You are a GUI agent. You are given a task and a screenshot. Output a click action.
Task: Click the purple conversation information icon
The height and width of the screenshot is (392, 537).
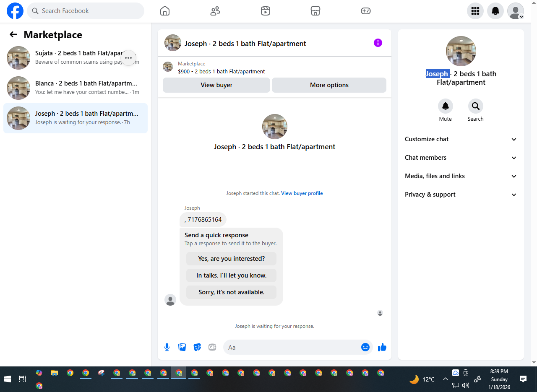(x=378, y=43)
